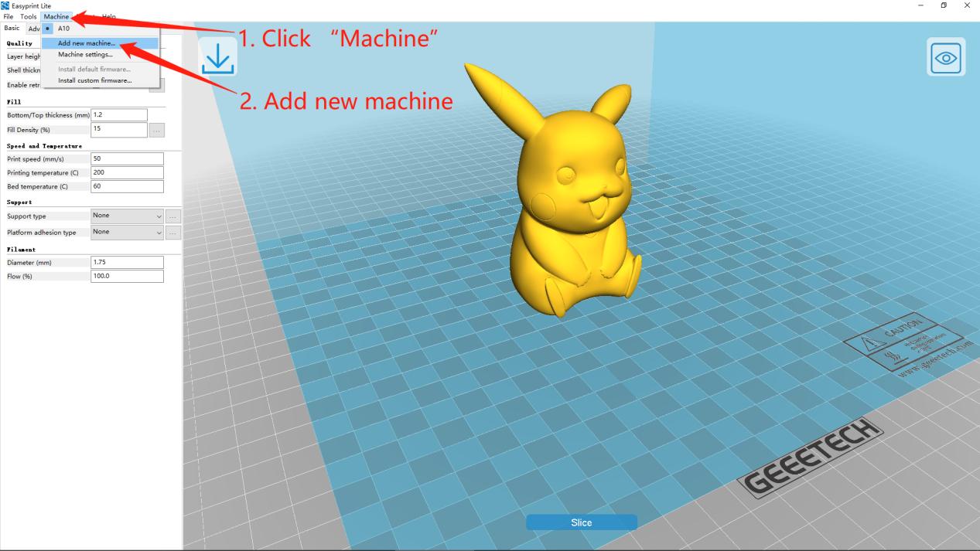Viewport: 980px width, 551px height.
Task: Expand the Platform adhesion type dropdown
Action: [126, 232]
